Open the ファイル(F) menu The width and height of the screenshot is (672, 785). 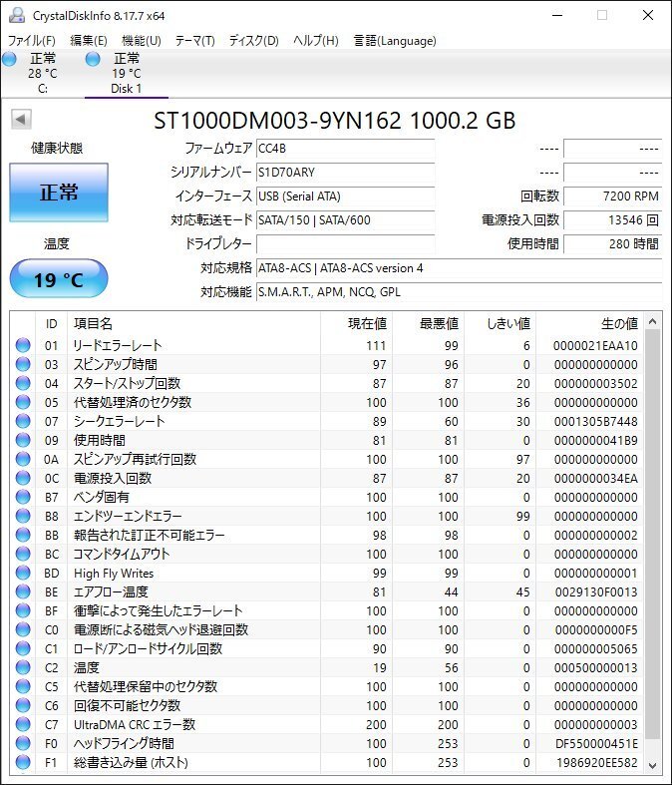click(31, 41)
